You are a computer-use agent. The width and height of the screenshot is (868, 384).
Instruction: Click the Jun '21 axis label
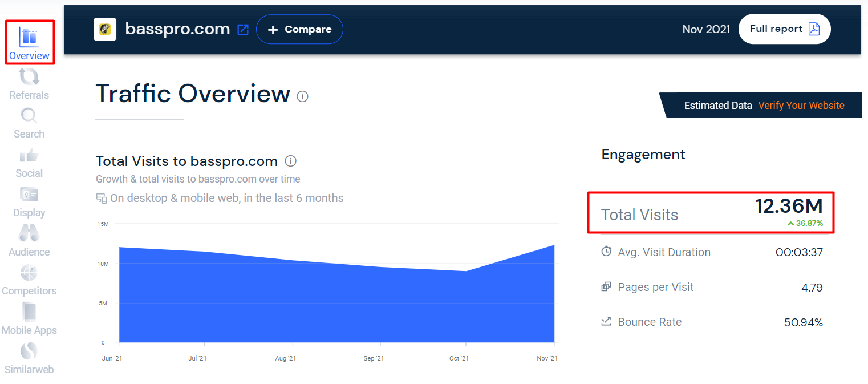111,358
